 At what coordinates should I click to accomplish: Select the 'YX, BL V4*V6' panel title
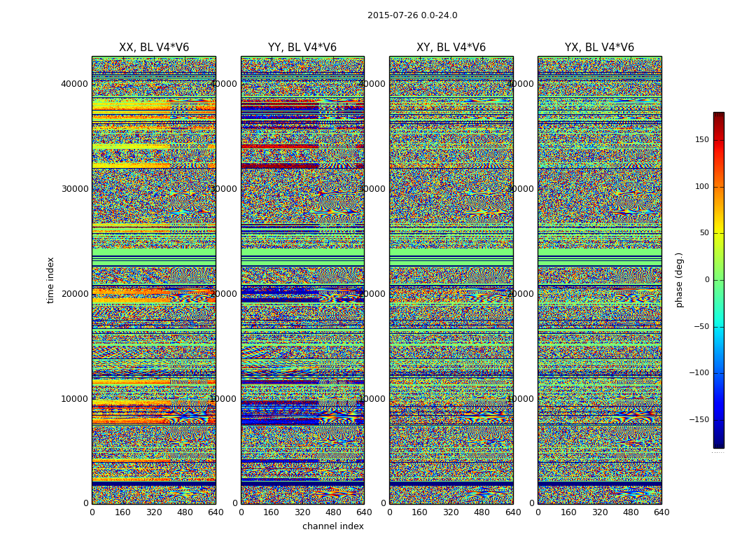599,48
